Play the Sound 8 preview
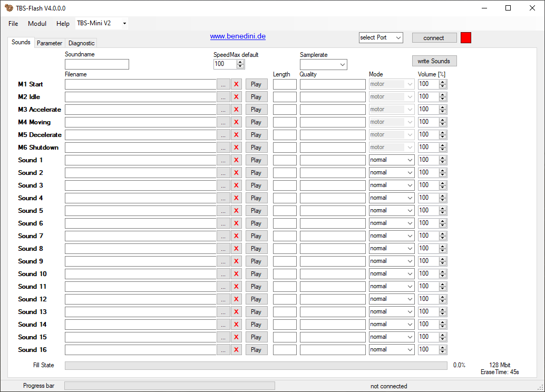 [x=256, y=249]
